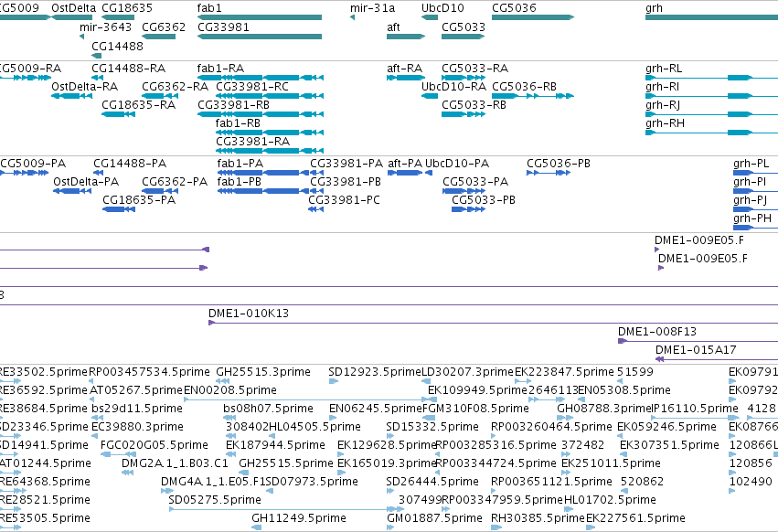Click the CG14488-RA transcript
778x532 pixels.
coord(97,78)
